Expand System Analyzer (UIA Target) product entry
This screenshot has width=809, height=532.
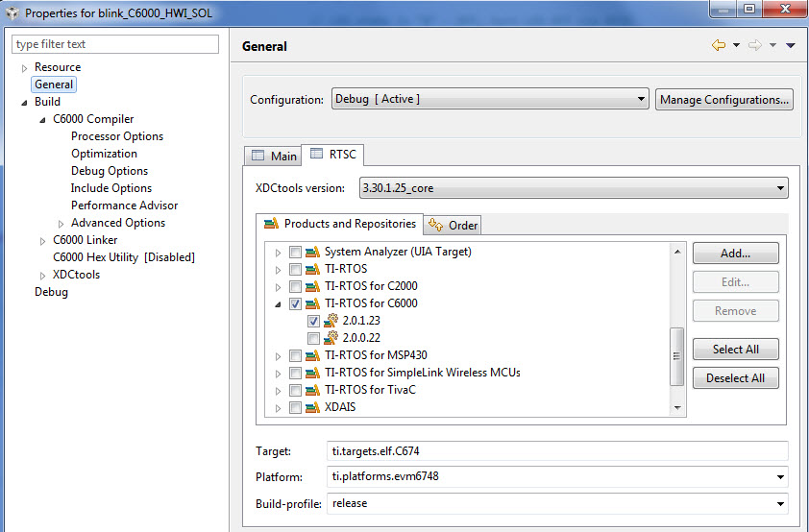click(278, 253)
